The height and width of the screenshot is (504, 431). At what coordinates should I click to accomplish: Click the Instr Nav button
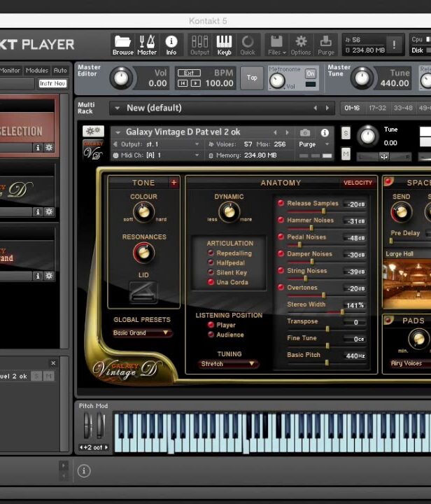pos(52,83)
